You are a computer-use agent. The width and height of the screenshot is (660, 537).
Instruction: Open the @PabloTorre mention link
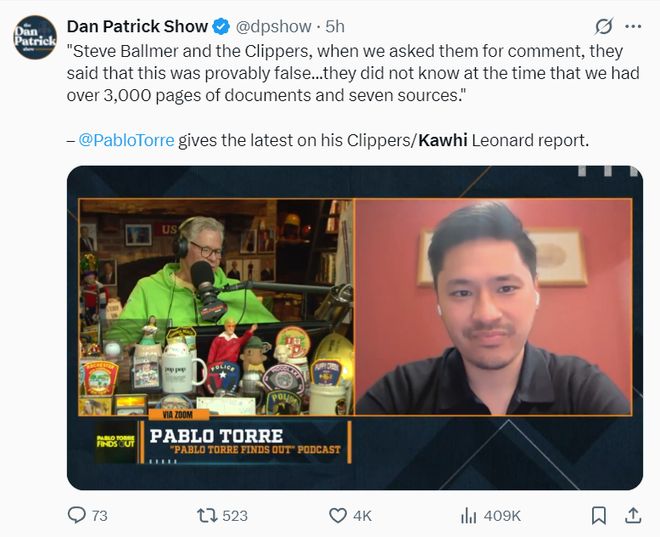coord(126,140)
